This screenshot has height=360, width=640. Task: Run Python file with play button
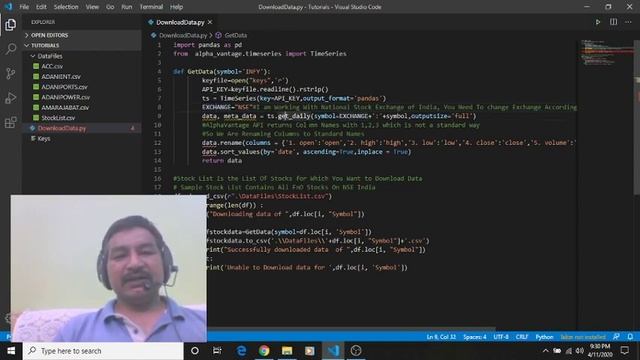coord(598,22)
